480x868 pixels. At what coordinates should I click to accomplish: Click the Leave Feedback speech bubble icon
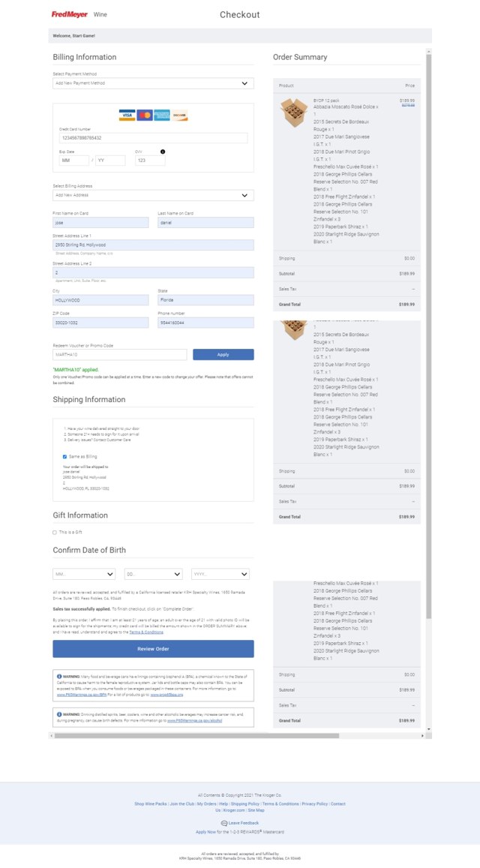(x=224, y=823)
